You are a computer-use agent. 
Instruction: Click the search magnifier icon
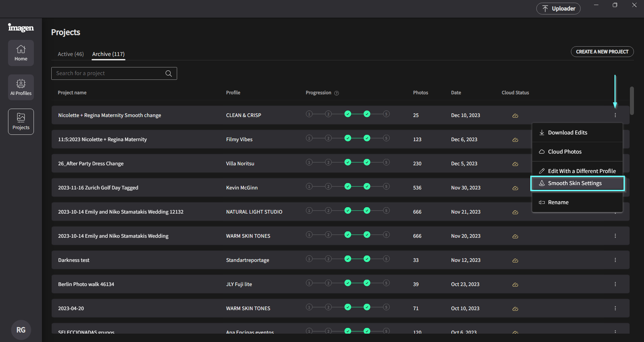point(169,73)
